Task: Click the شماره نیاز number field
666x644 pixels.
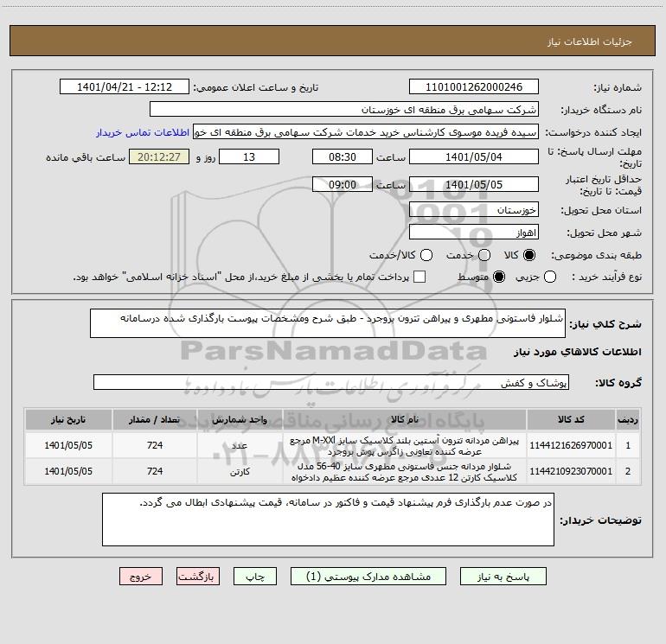Action: point(474,87)
